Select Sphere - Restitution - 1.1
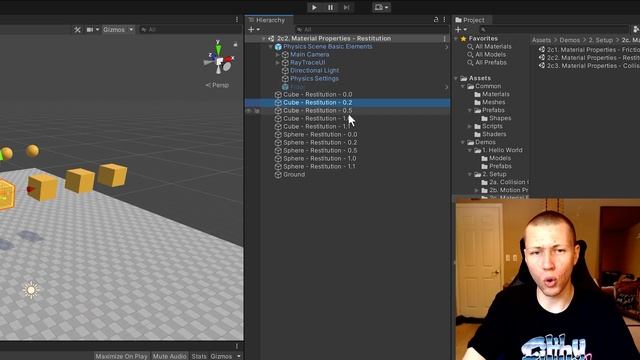Viewport: 640px width, 360px height. 319,167
